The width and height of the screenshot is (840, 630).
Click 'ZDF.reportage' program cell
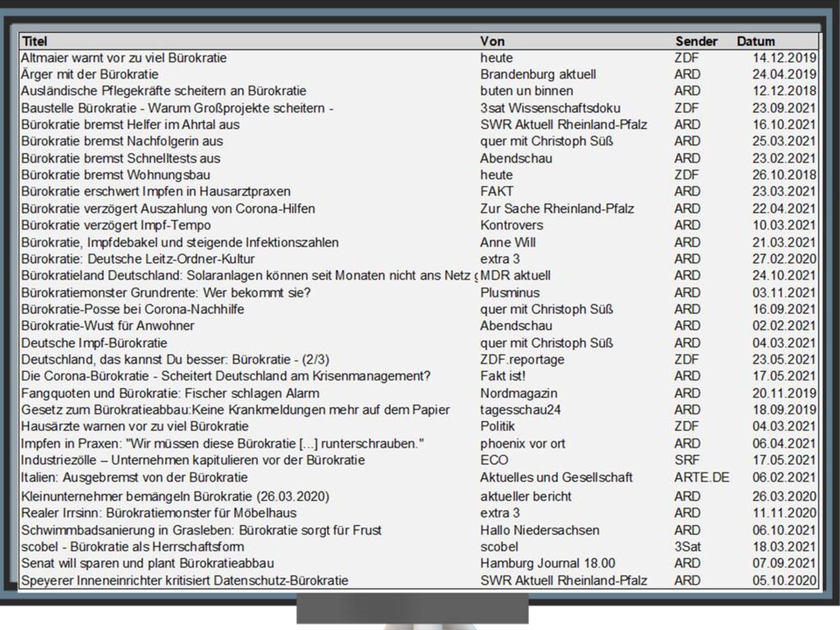[523, 360]
